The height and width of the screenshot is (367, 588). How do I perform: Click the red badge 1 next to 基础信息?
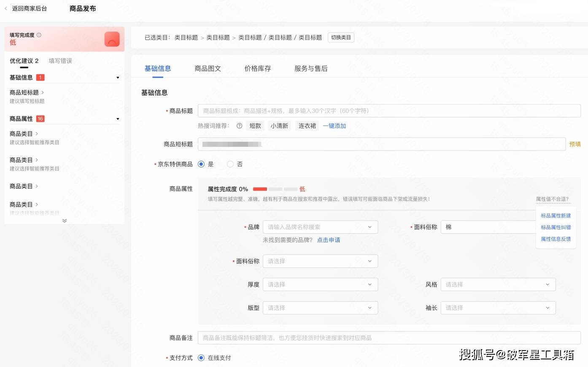coord(40,78)
